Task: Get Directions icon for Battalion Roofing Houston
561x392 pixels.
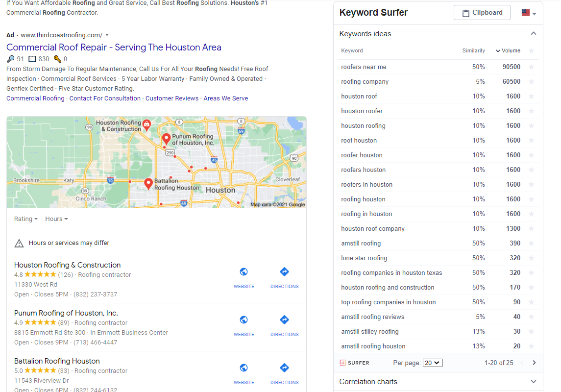Action: click(x=284, y=367)
